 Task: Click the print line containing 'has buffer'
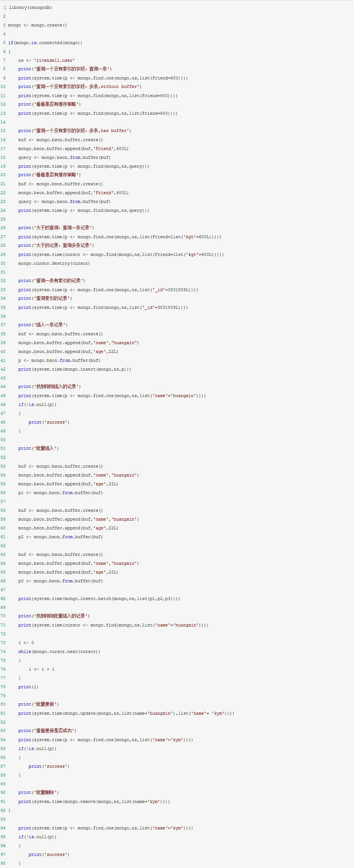point(75,131)
